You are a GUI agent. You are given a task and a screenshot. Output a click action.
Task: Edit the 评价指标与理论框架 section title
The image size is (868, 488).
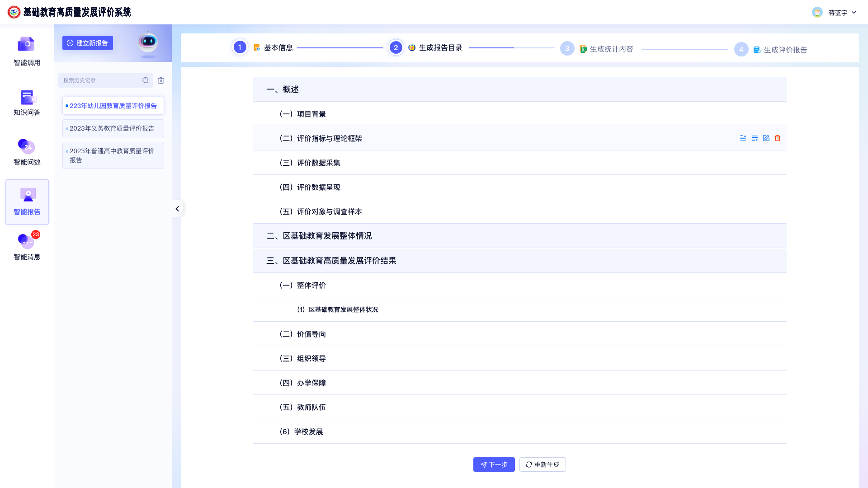coord(766,138)
